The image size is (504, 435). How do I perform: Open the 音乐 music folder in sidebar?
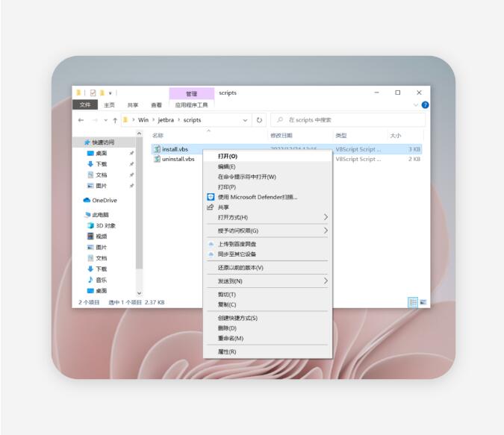click(x=101, y=280)
